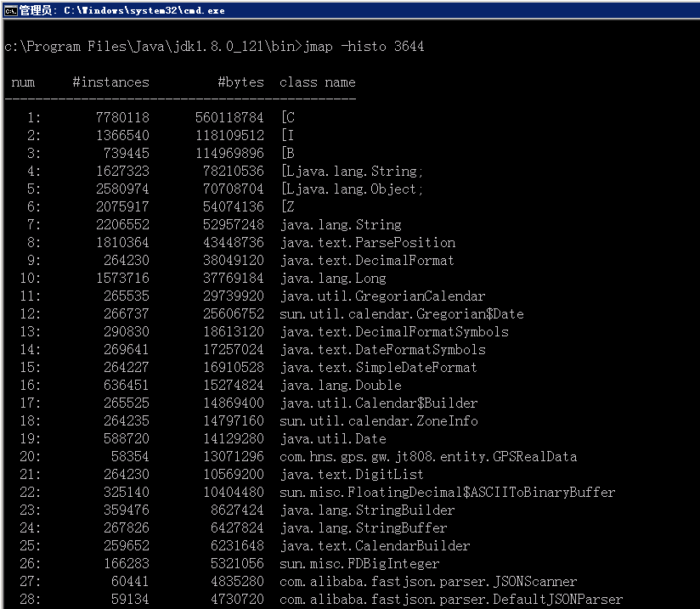Click 'java.lang.StringBuffer' class name

[x=364, y=528]
